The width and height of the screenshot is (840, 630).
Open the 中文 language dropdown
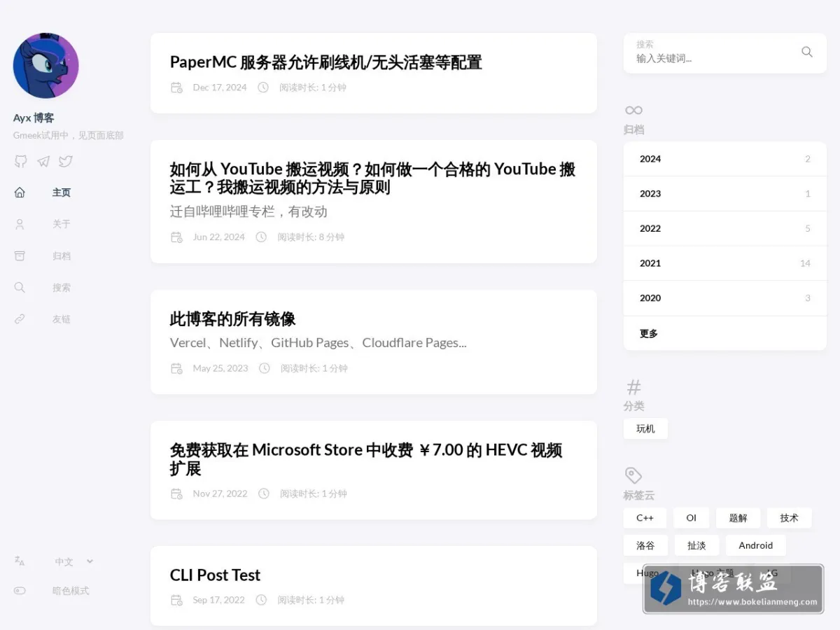tap(74, 561)
